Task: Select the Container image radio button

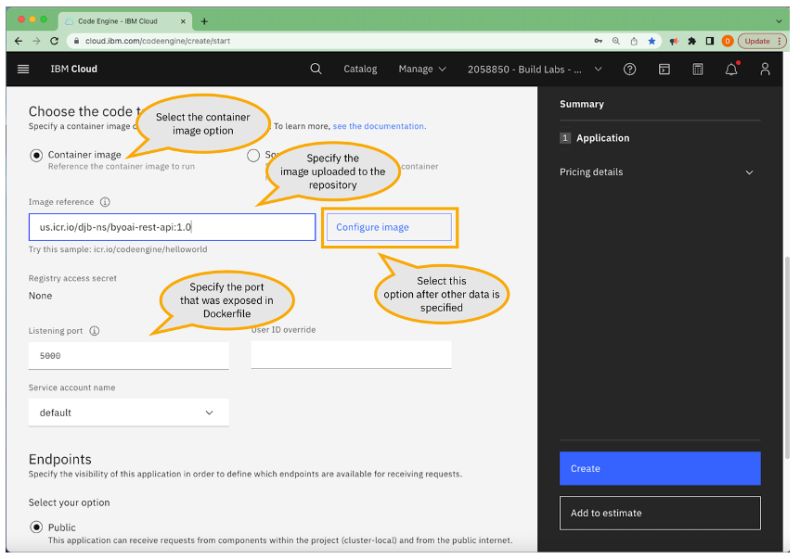Action: 36,155
